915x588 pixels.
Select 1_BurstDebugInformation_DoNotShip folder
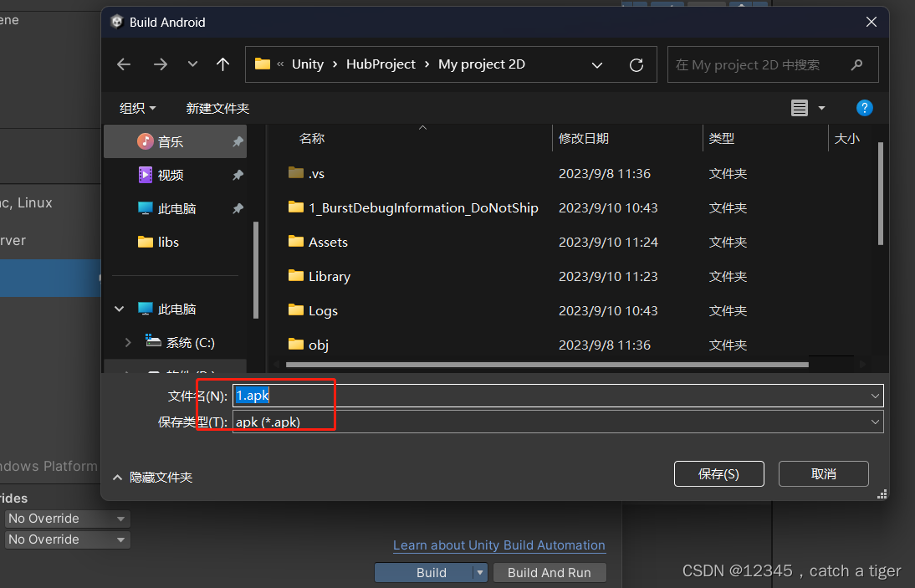pyautogui.click(x=423, y=207)
